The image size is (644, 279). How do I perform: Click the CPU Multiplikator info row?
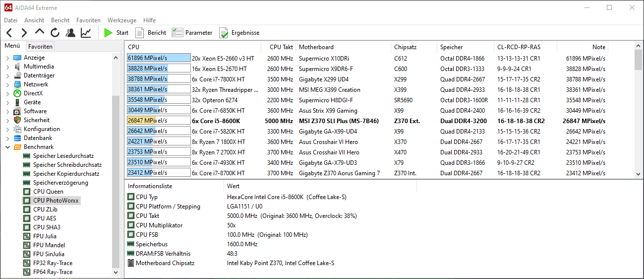tap(384, 225)
